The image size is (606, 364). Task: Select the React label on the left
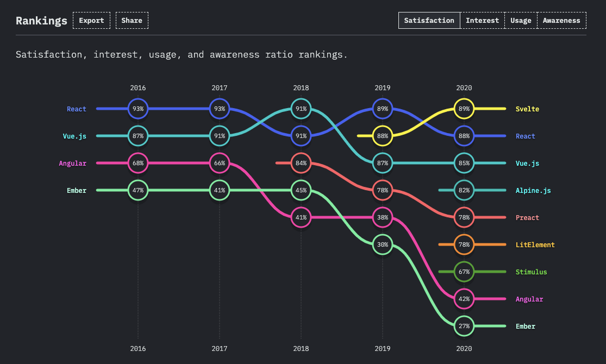76,109
